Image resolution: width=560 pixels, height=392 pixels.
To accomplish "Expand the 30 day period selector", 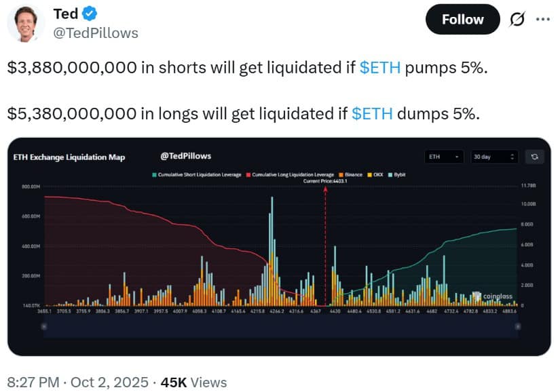I will (493, 157).
